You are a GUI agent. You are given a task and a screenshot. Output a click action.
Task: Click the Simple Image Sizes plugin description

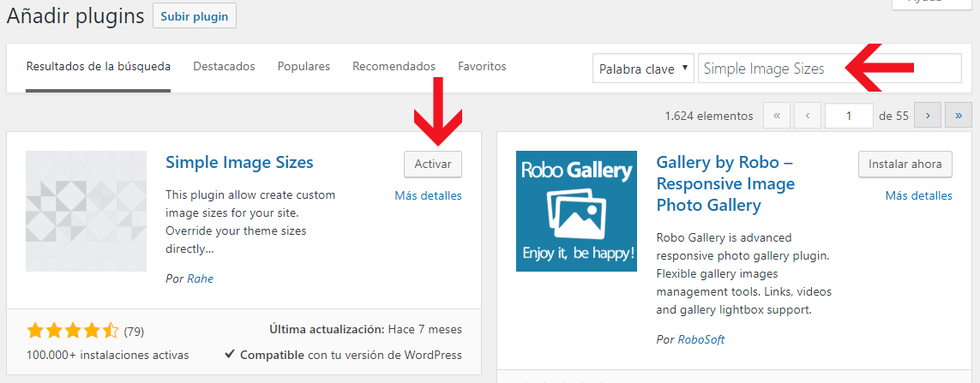point(250,222)
